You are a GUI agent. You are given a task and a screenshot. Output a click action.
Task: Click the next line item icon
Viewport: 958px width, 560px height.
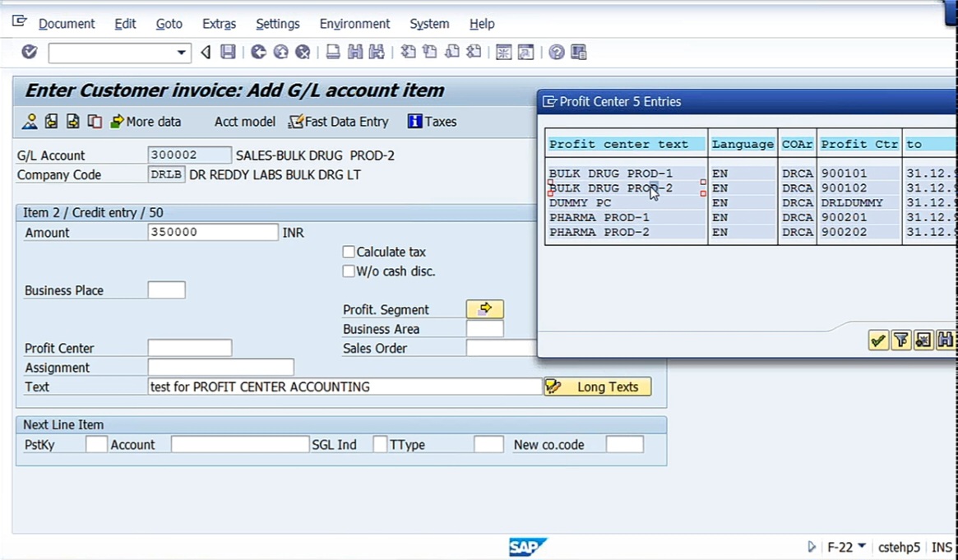(72, 122)
